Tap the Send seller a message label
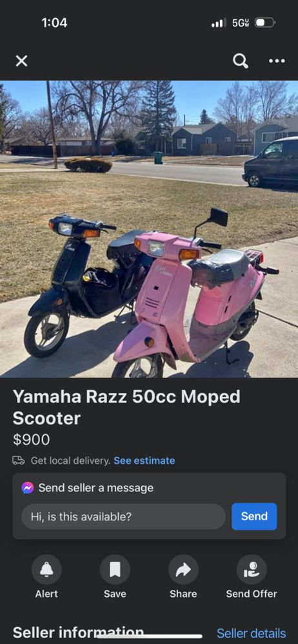Image resolution: width=298 pixels, height=644 pixels. tap(96, 488)
